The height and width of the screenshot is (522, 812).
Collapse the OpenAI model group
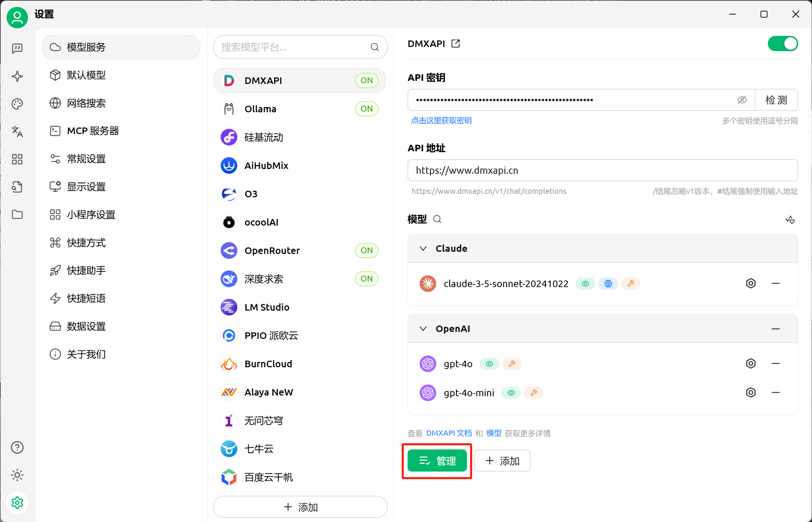click(x=423, y=329)
